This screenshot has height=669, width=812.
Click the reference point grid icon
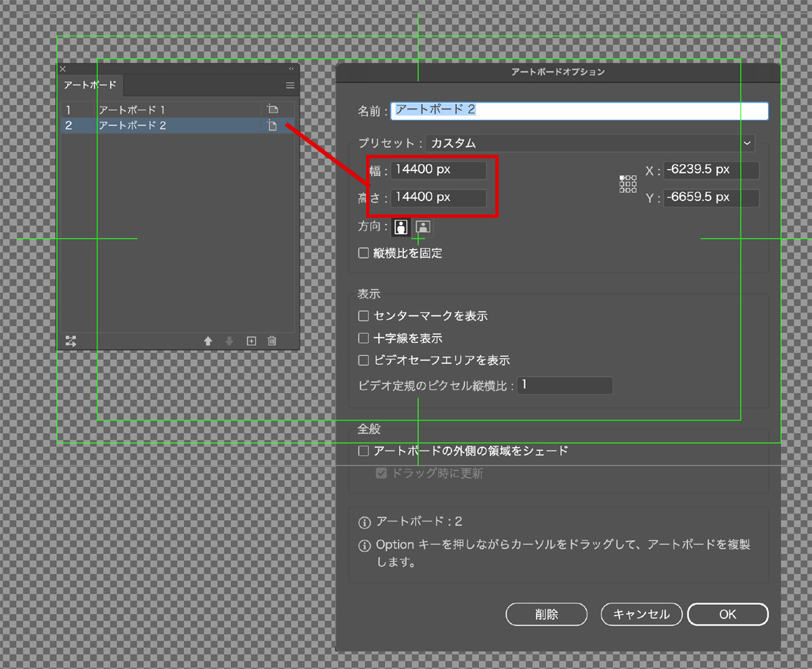[628, 184]
